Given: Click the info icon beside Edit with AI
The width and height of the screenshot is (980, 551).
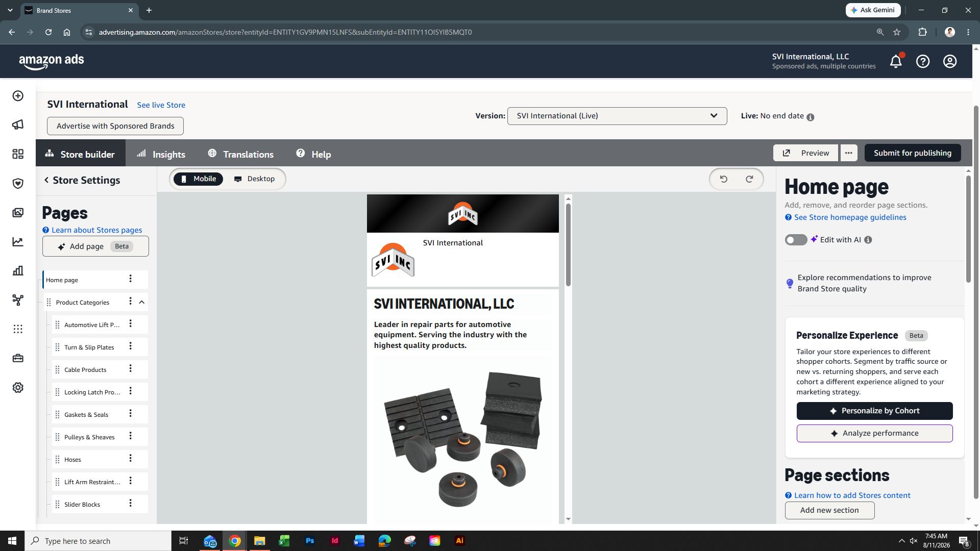Looking at the screenshot, I should click(868, 240).
